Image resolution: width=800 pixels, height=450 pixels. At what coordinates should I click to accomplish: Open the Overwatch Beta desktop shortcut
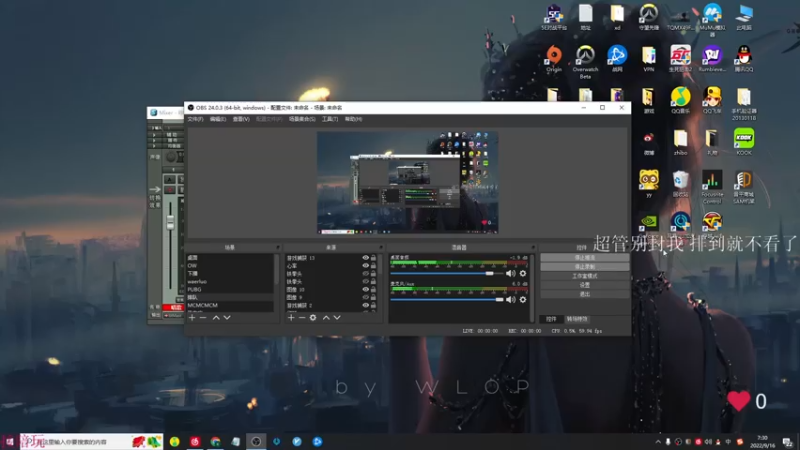[x=585, y=62]
